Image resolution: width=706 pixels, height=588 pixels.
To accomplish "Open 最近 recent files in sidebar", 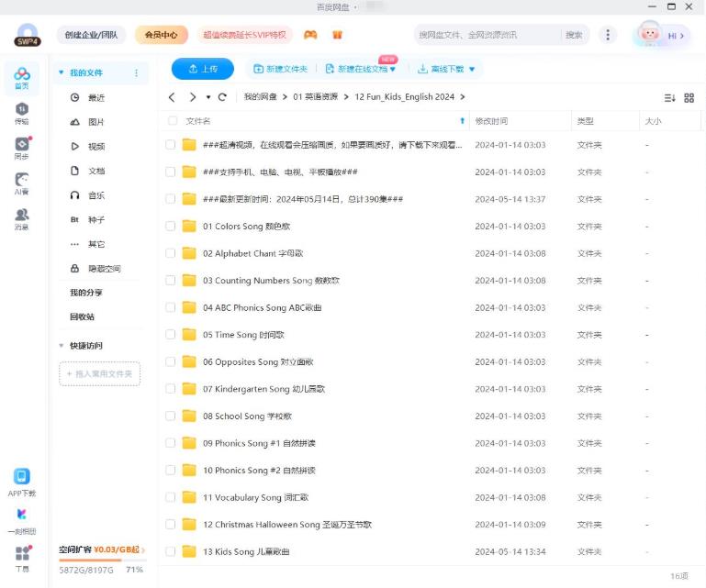I will (x=95, y=97).
